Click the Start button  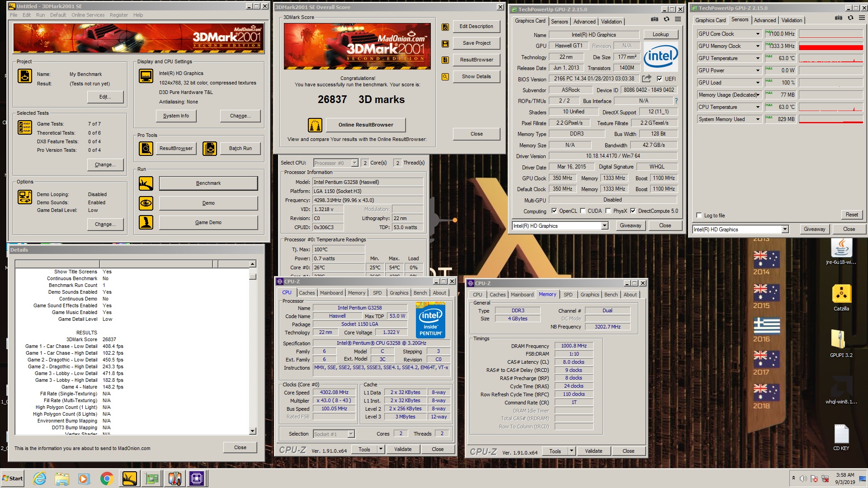13,479
